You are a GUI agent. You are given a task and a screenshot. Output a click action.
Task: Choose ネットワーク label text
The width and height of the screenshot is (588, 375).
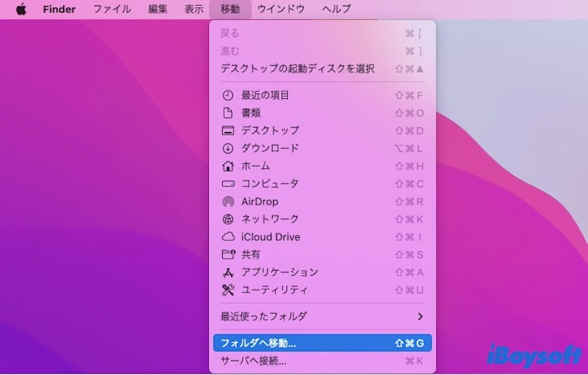coord(270,219)
